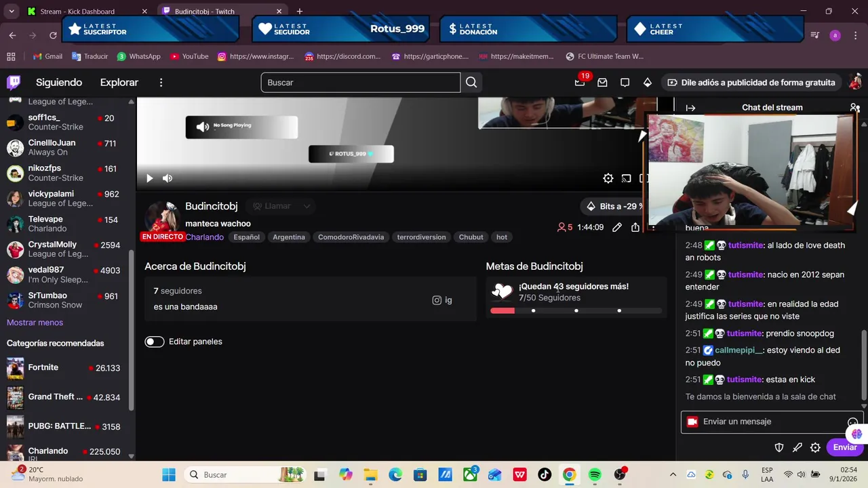
Task: Expand the Llamar dropdown arrow
Action: pos(307,206)
